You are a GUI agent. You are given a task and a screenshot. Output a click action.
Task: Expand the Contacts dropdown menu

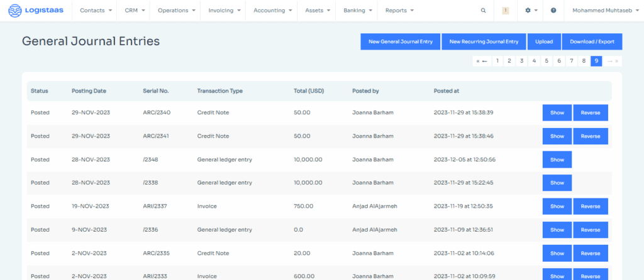tap(96, 11)
